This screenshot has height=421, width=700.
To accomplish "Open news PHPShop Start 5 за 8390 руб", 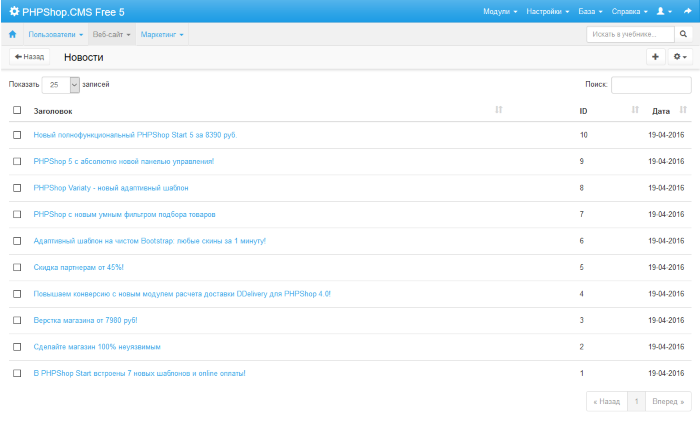I will tap(135, 135).
